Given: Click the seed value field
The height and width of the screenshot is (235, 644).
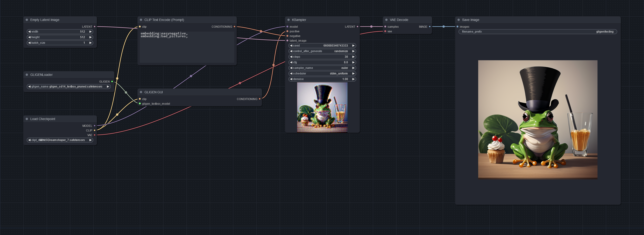Looking at the screenshot, I should pyautogui.click(x=322, y=45).
